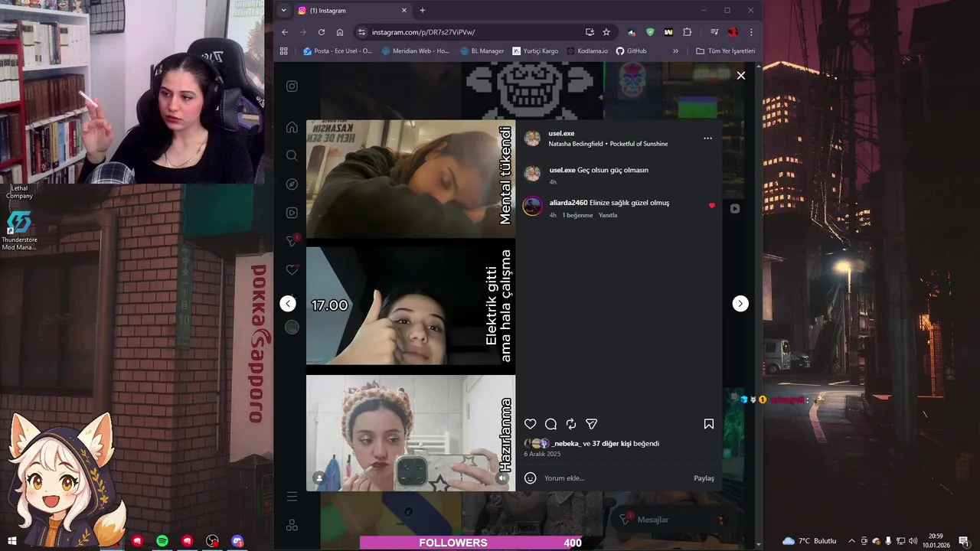This screenshot has width=980, height=551.
Task: Open usel.exe profile from post header
Action: click(561, 133)
